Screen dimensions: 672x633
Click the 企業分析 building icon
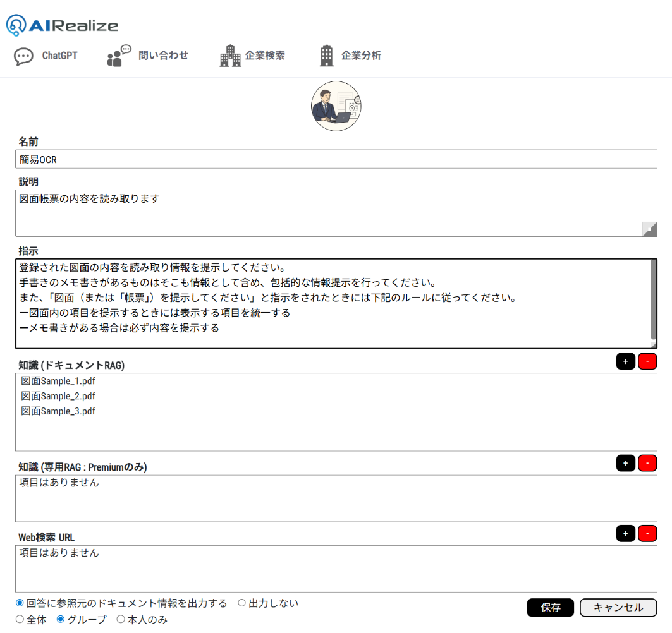tap(326, 56)
